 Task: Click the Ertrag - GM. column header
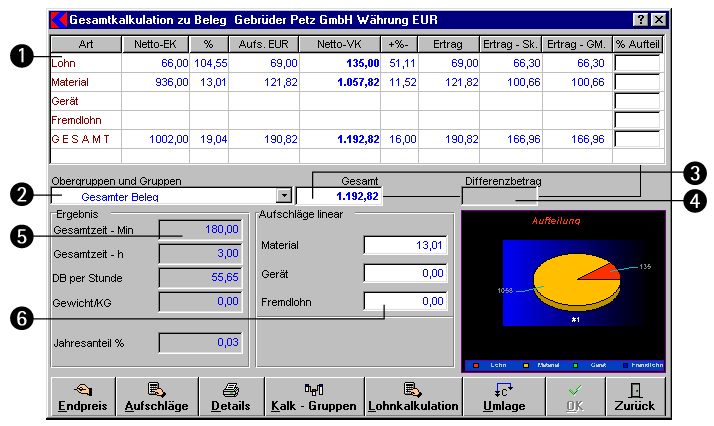pos(577,44)
